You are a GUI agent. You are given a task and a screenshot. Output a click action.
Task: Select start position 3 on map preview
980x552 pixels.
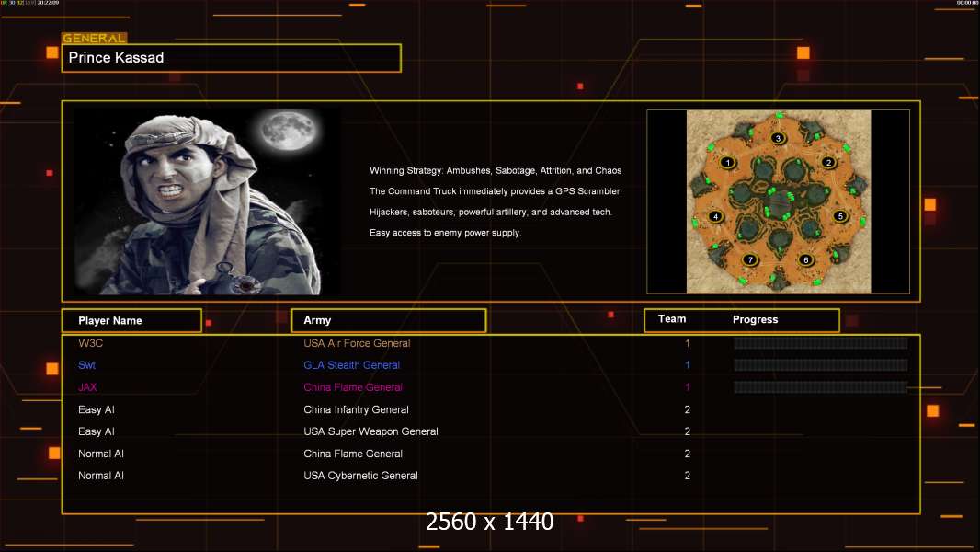tap(778, 138)
